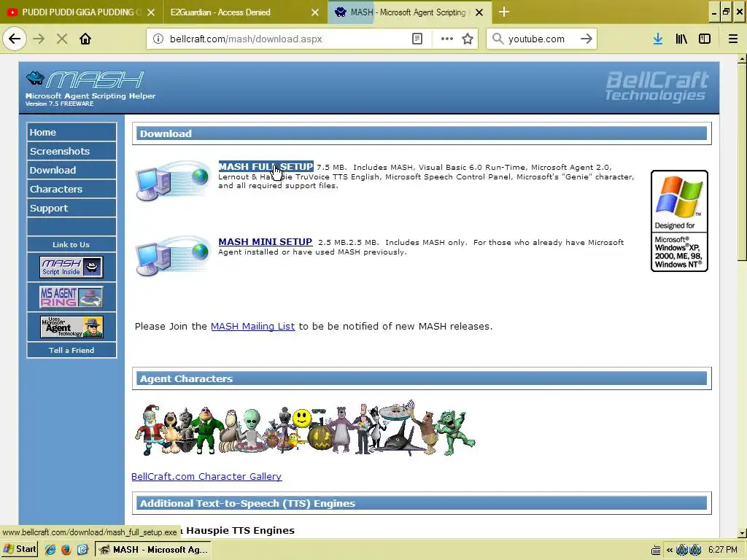This screenshot has width=747, height=560.
Task: Click the third quick launch icon
Action: [82, 550]
